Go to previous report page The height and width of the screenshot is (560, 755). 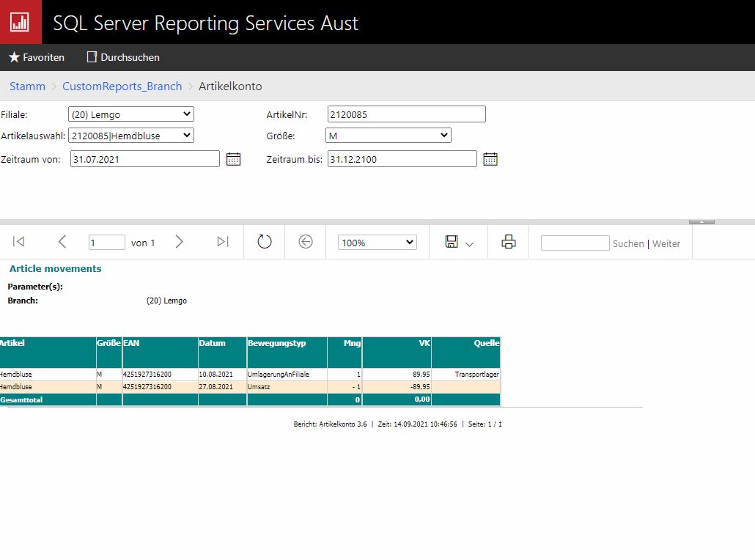pos(62,242)
